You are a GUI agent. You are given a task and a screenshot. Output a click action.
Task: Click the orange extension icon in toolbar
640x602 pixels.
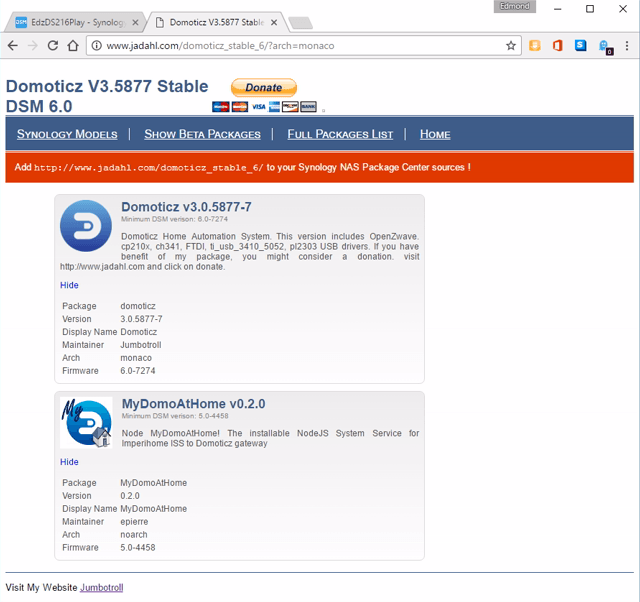tap(535, 45)
